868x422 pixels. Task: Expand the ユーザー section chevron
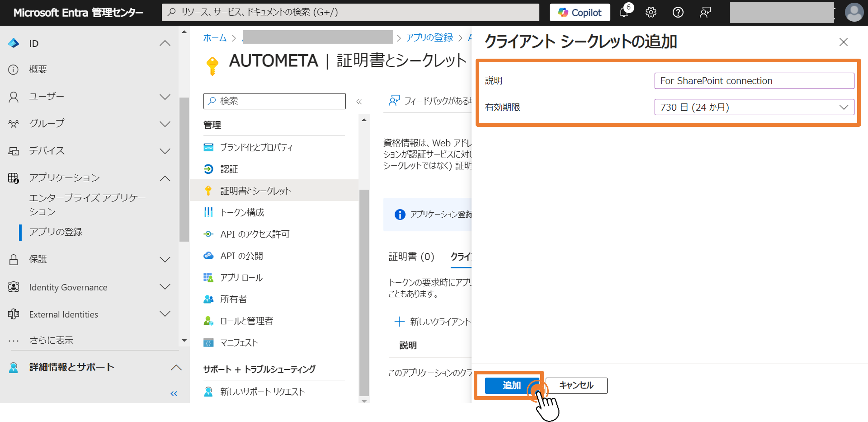pos(165,97)
